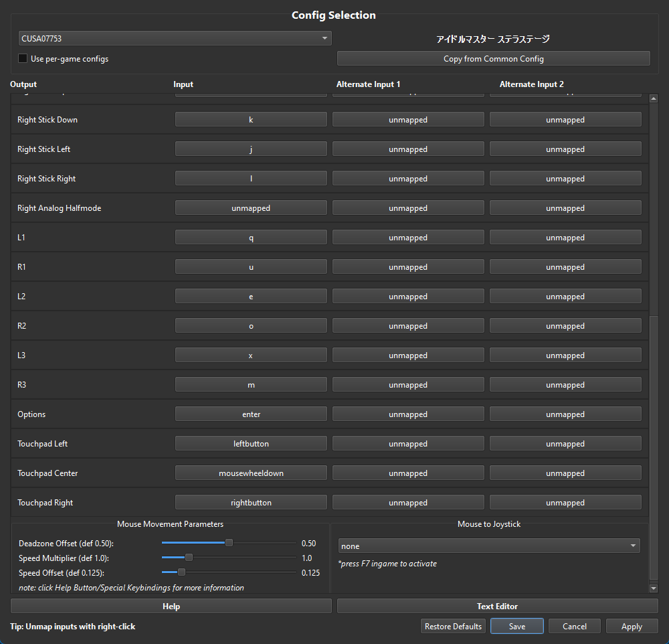Apply the current settings
Screen dimensions: 669x644
[632, 626]
